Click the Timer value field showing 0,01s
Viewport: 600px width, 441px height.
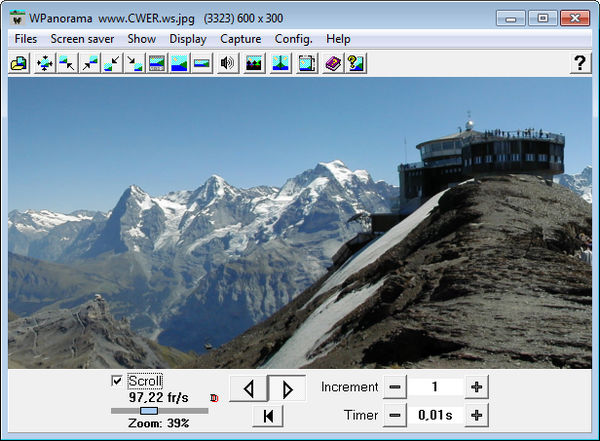pyautogui.click(x=435, y=415)
